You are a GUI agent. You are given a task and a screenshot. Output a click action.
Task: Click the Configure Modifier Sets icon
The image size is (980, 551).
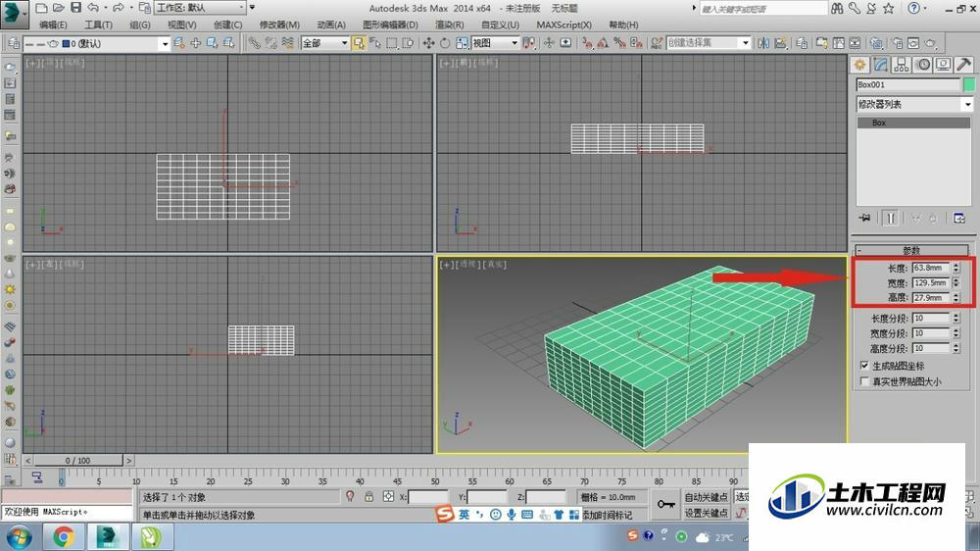(x=959, y=218)
